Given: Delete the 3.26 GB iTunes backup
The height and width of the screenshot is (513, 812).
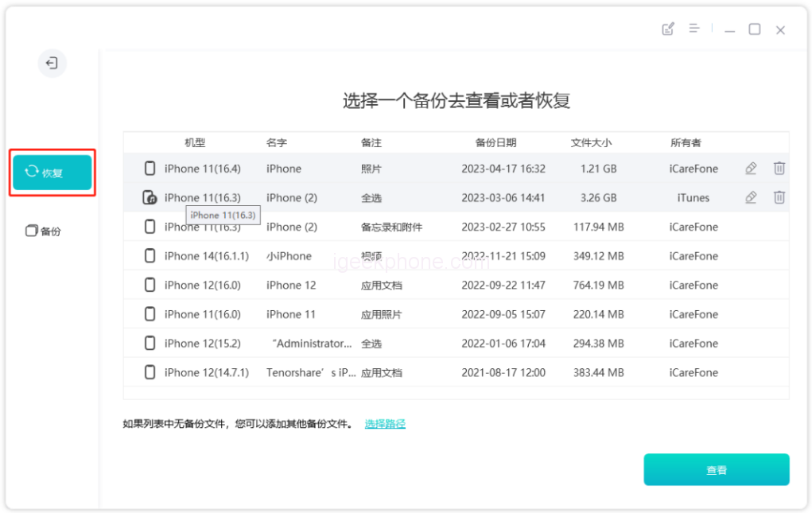Looking at the screenshot, I should click(x=779, y=198).
